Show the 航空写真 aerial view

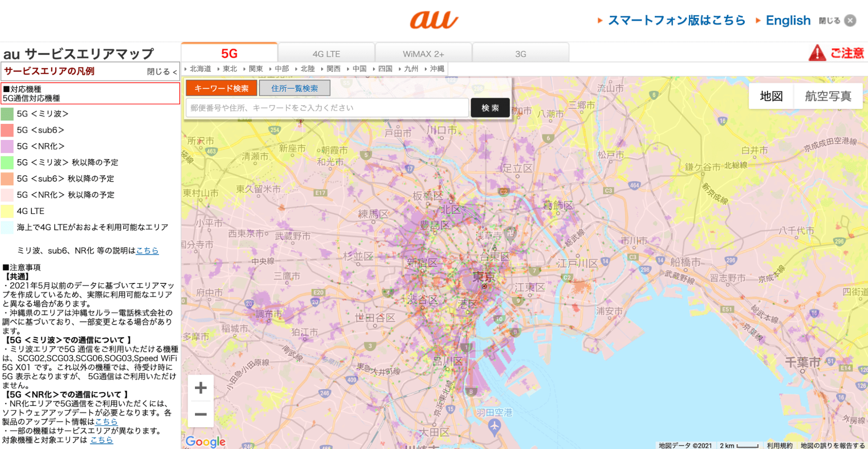(x=828, y=96)
